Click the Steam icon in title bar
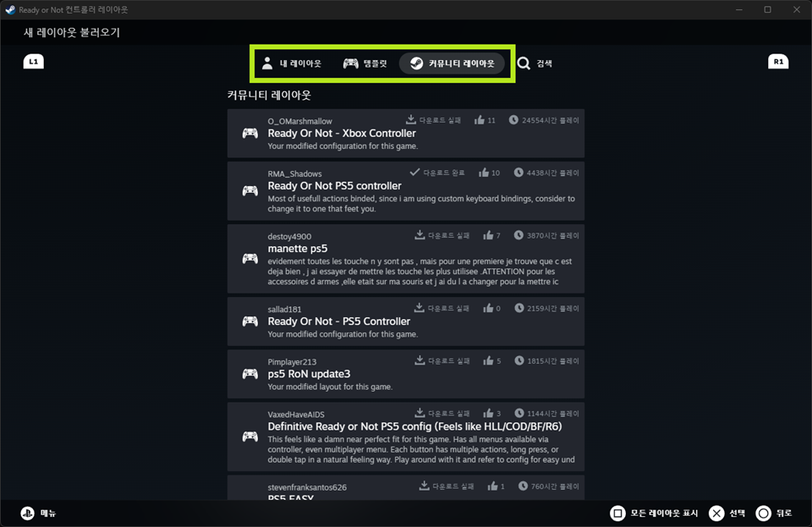Image resolution: width=812 pixels, height=527 pixels. pos(10,10)
